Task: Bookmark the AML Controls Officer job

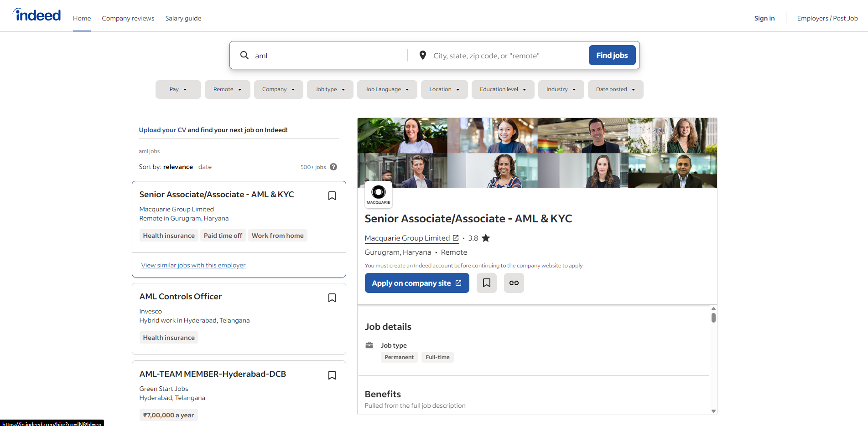Action: click(x=332, y=298)
